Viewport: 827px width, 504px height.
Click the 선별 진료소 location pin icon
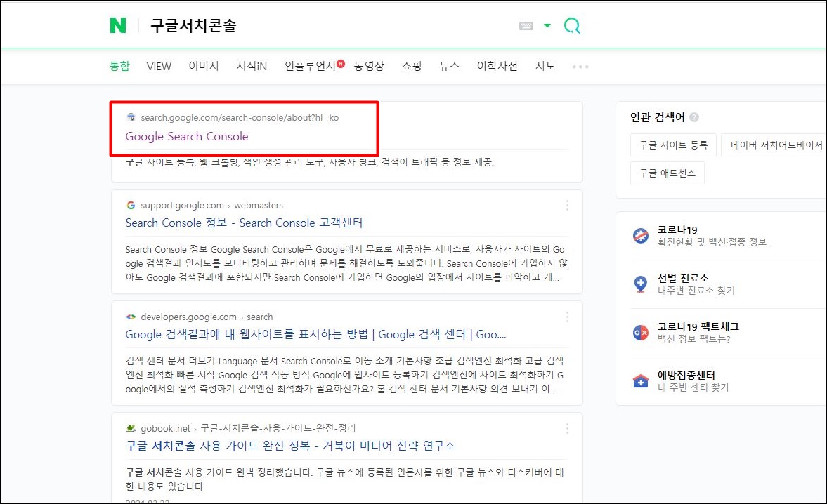point(641,284)
